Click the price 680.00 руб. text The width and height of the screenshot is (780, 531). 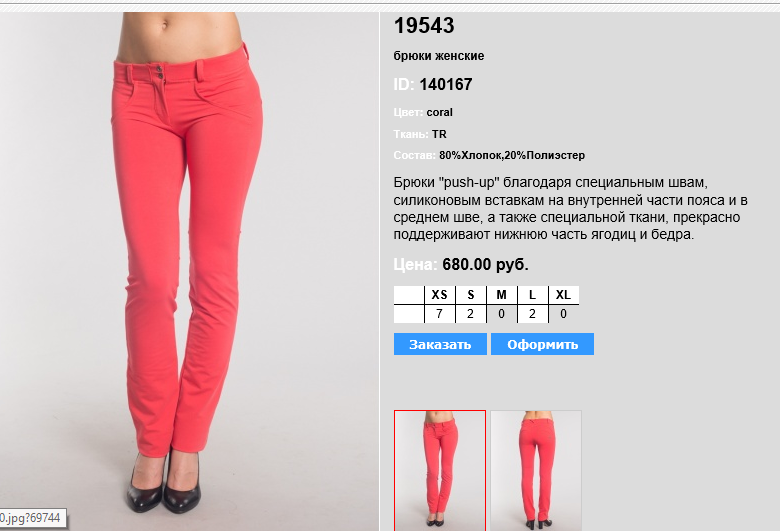point(486,264)
